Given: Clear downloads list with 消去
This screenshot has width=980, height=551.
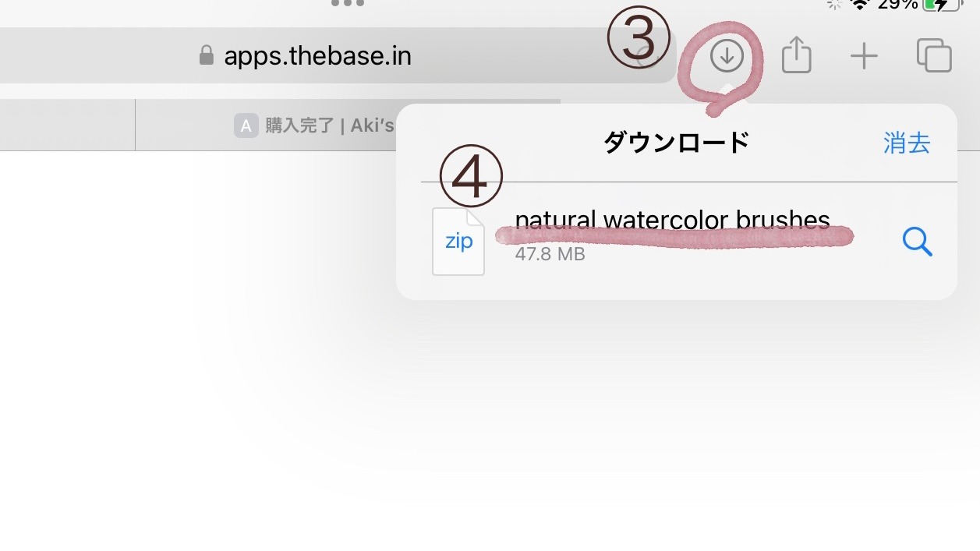Looking at the screenshot, I should pyautogui.click(x=907, y=143).
